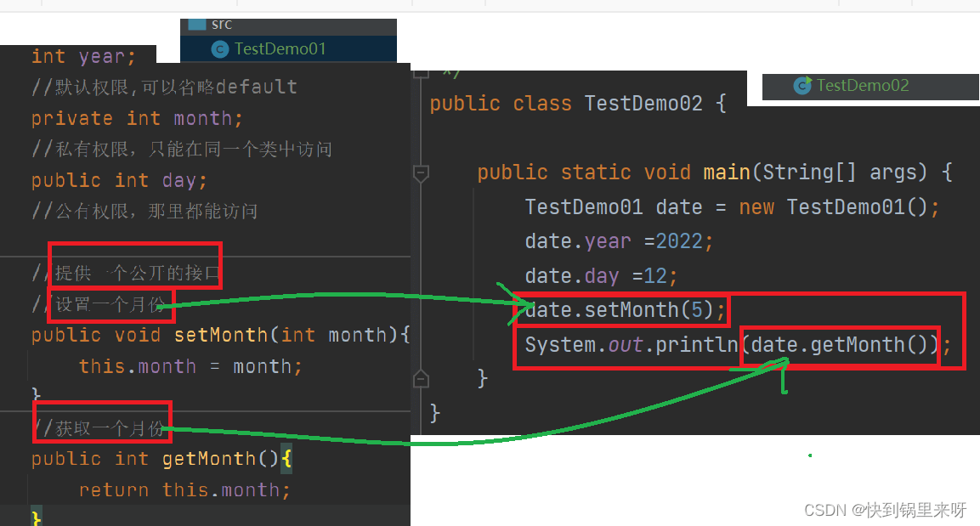The width and height of the screenshot is (980, 526).
Task: Click the getMonth method declaration name
Action: pyautogui.click(x=209, y=459)
